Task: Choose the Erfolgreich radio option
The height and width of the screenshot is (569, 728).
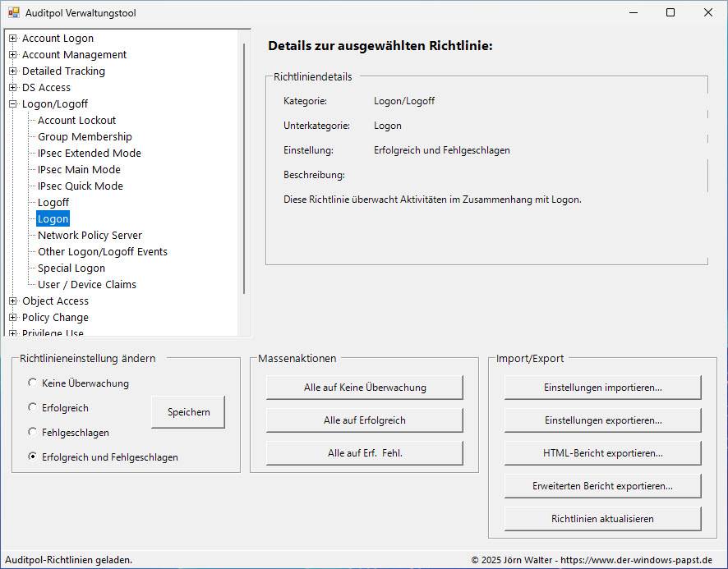Action: 33,407
